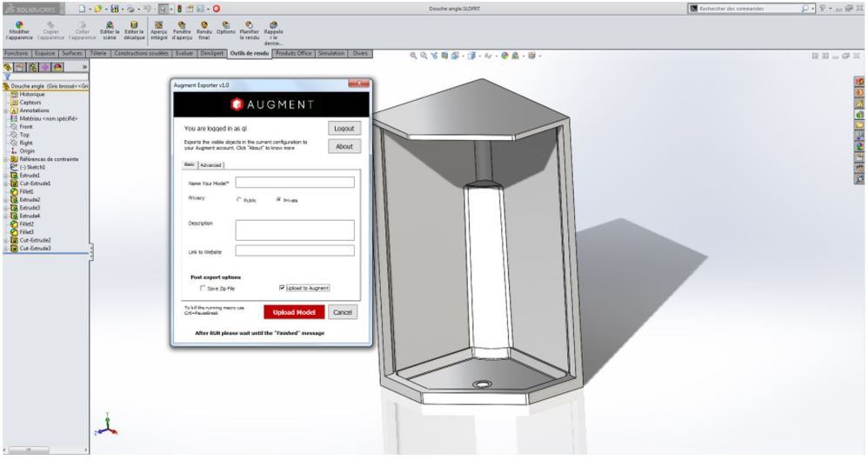Toggle Upload to Augment checkbox
868x460 pixels.
click(x=282, y=288)
